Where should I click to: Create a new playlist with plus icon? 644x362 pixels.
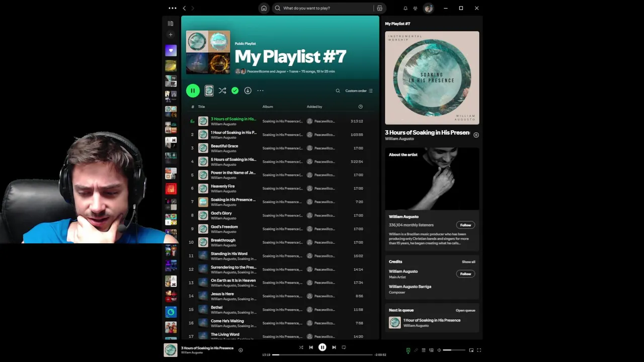171,35
